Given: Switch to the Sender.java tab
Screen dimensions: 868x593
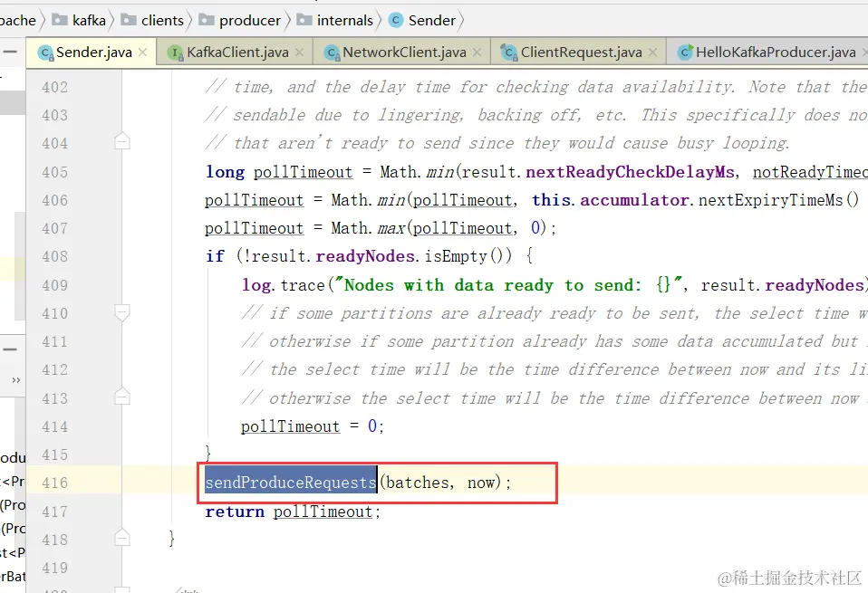Looking at the screenshot, I should click(x=92, y=53).
